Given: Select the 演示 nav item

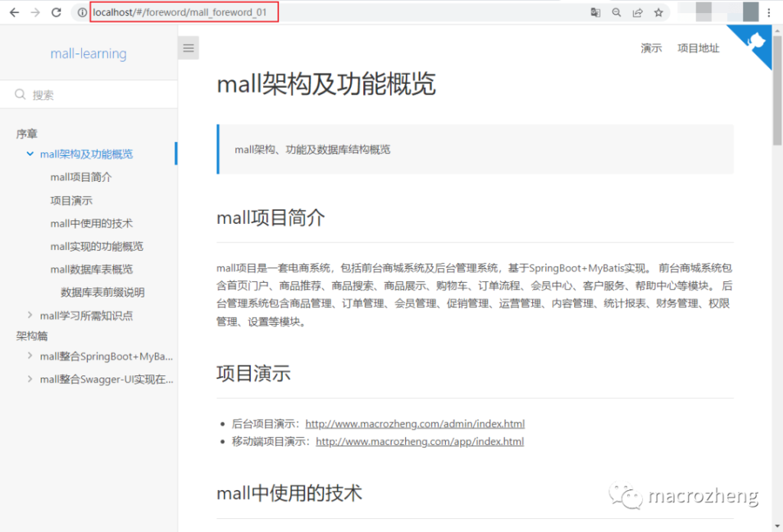Looking at the screenshot, I should [651, 47].
